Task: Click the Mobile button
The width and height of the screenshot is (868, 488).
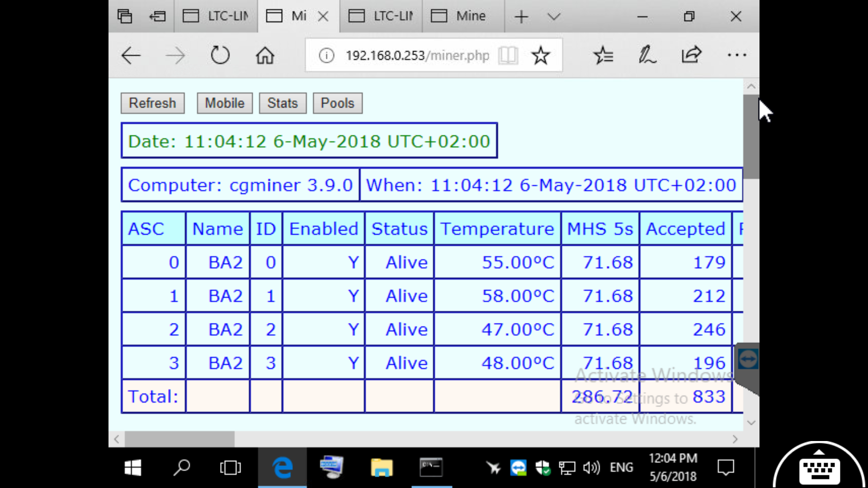Action: coord(225,103)
